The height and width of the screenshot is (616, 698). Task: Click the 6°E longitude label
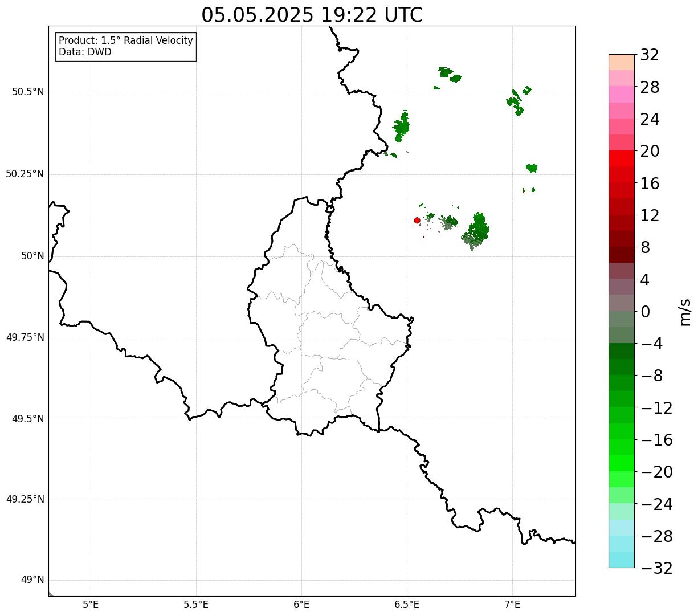tap(301, 605)
